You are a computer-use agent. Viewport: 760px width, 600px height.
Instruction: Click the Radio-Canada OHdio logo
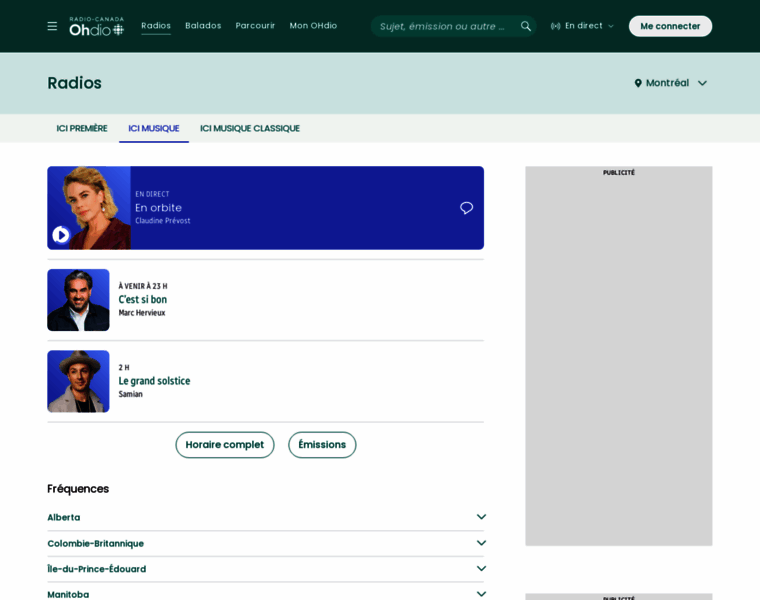(x=96, y=26)
